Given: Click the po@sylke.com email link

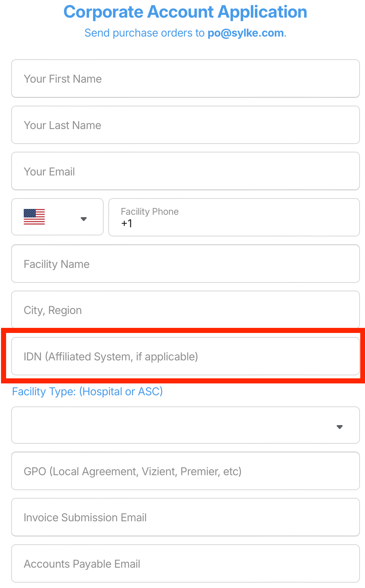Looking at the screenshot, I should (x=245, y=33).
